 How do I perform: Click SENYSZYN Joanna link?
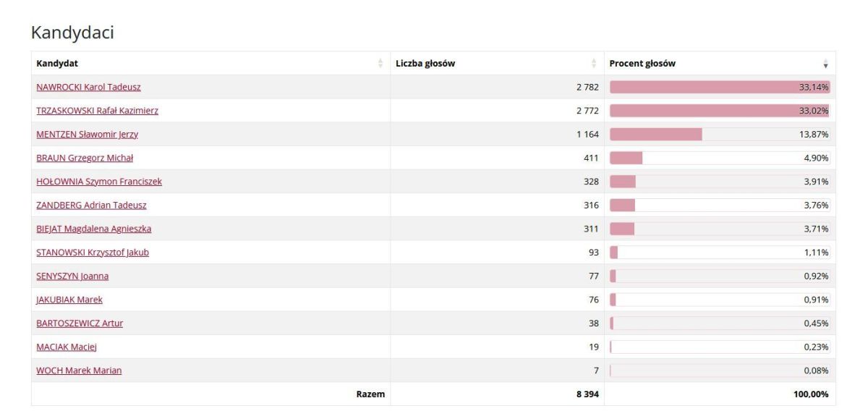72,276
